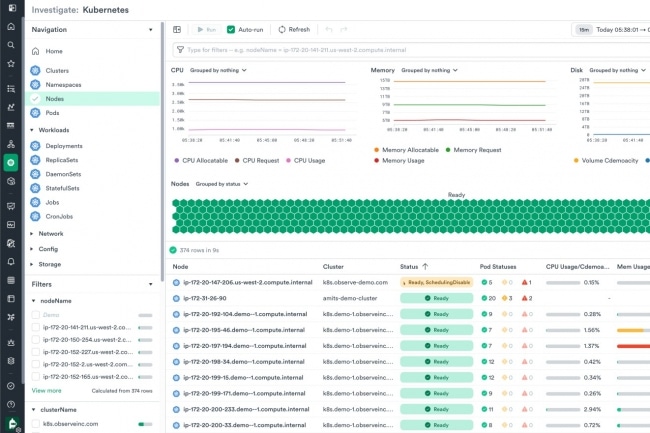Click the Cluster column header

coord(333,267)
